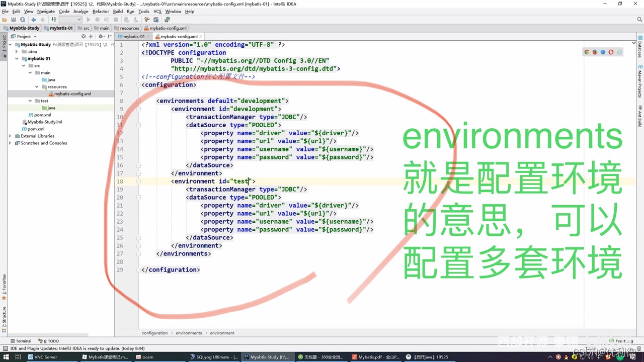Open the Database tool window

tap(640, 46)
